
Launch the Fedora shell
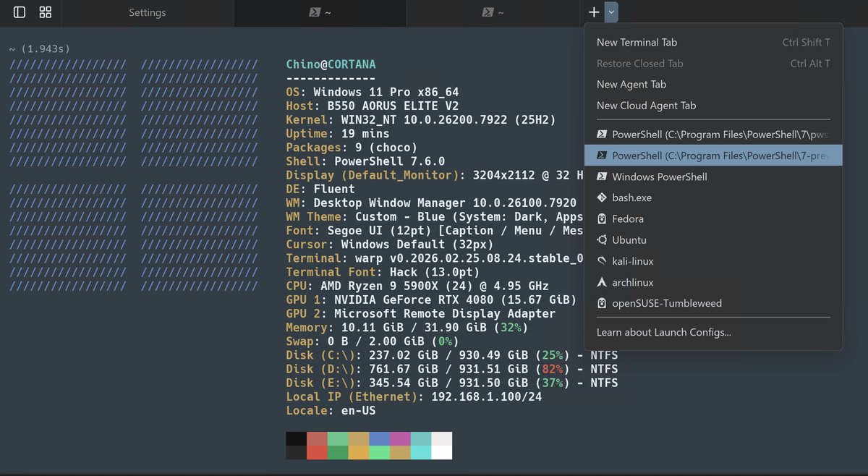click(x=713, y=218)
